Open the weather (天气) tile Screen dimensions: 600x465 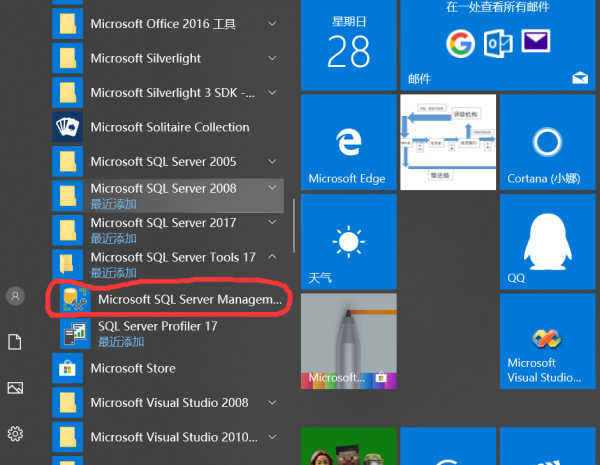(x=347, y=244)
